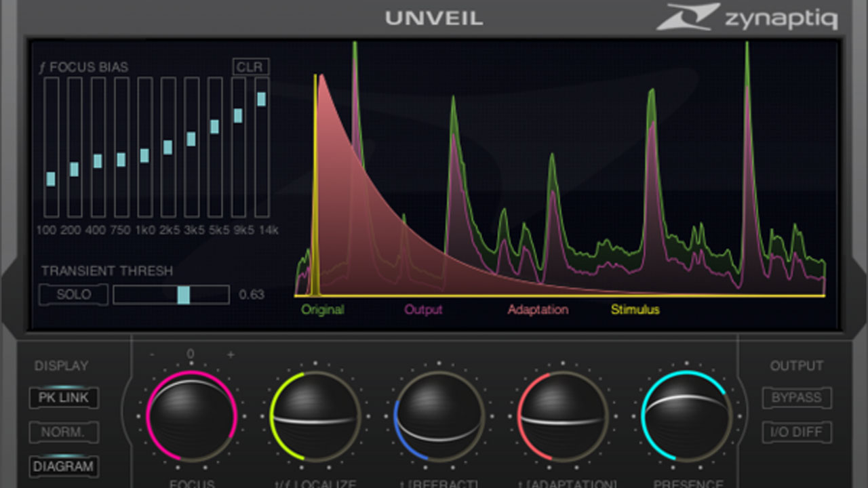This screenshot has height=488, width=868.
Task: Click the 750 Hz focus bias slider handle
Action: click(121, 159)
